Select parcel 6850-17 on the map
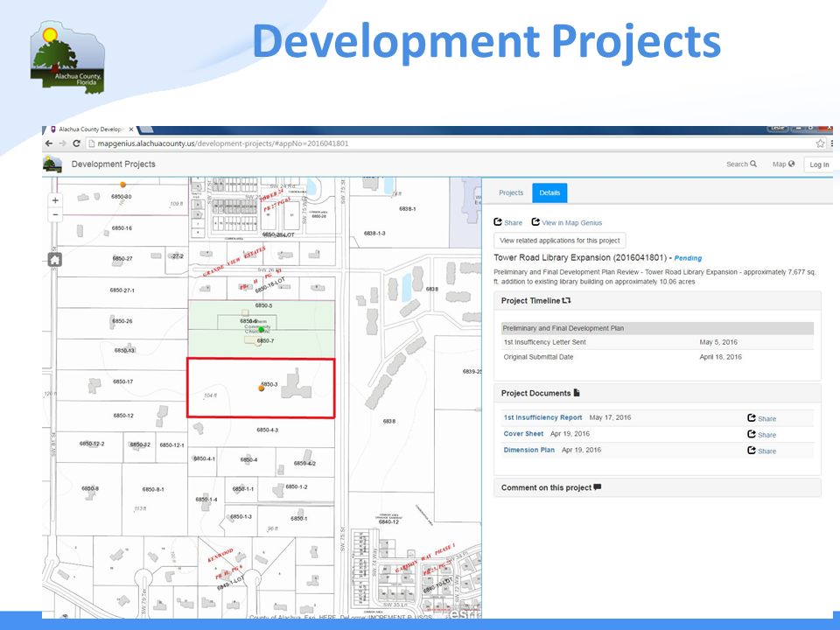This screenshot has width=840, height=630. [122, 381]
